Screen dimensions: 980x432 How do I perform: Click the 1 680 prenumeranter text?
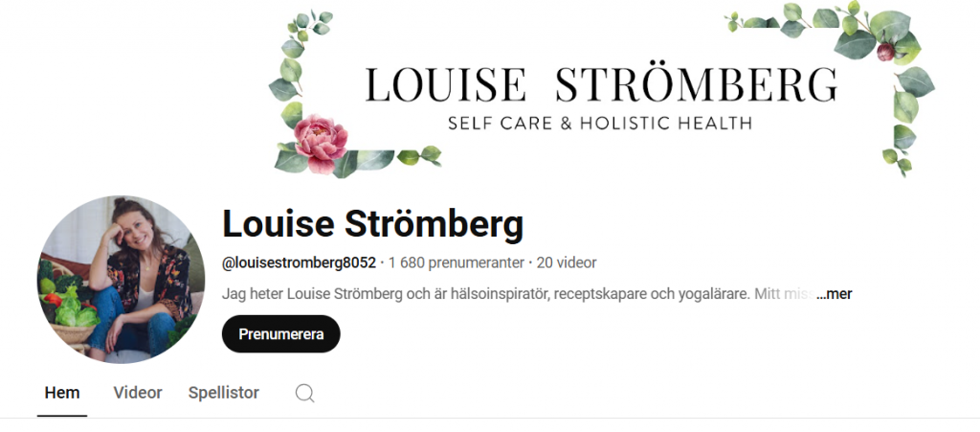click(456, 262)
